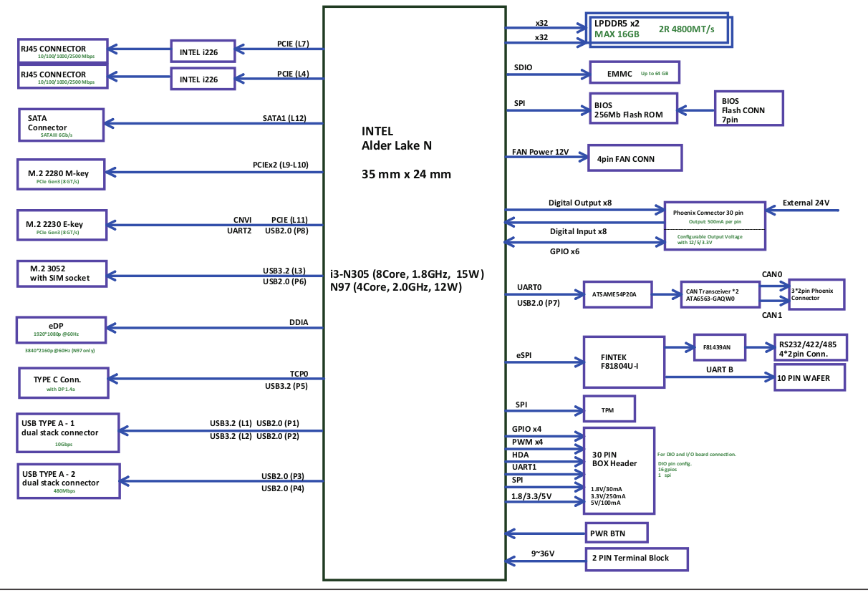Select the Digital Input x8 label

(x=578, y=231)
